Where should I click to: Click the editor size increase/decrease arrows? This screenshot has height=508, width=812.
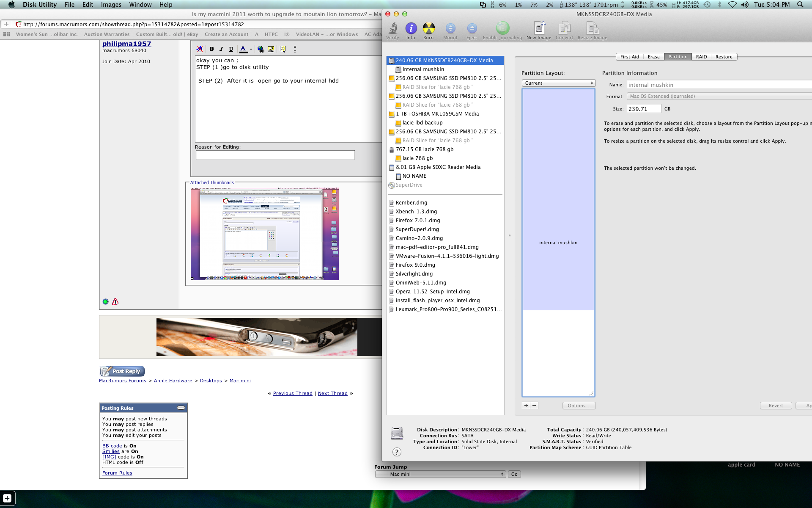[295, 49]
